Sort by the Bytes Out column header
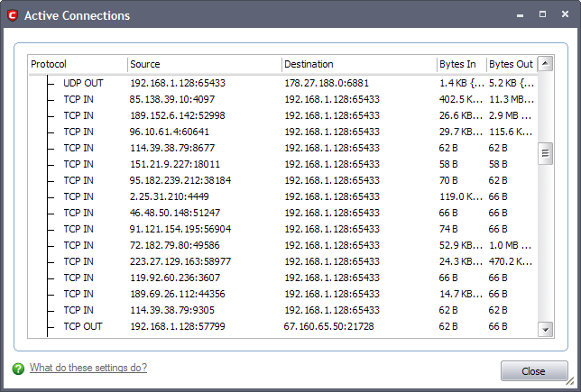 click(x=511, y=64)
